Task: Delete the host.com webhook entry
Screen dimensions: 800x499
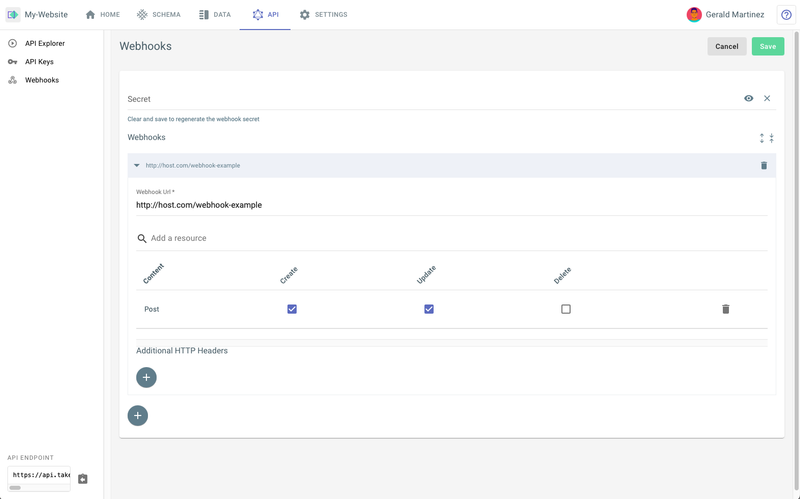Action: pyautogui.click(x=764, y=165)
